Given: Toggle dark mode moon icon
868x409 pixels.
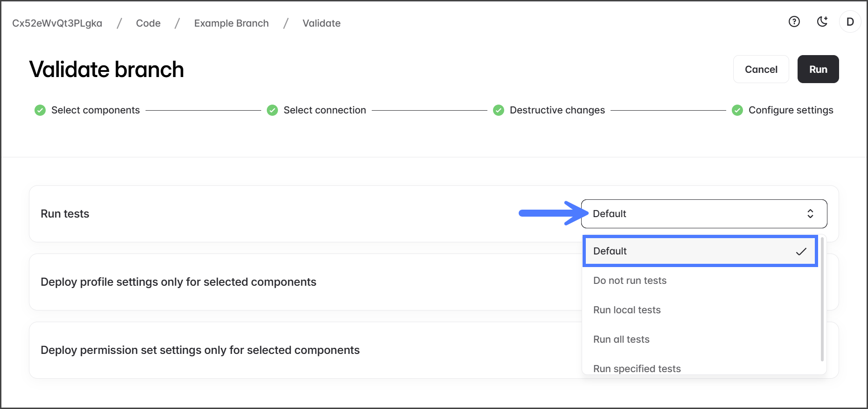Looking at the screenshot, I should click(822, 22).
